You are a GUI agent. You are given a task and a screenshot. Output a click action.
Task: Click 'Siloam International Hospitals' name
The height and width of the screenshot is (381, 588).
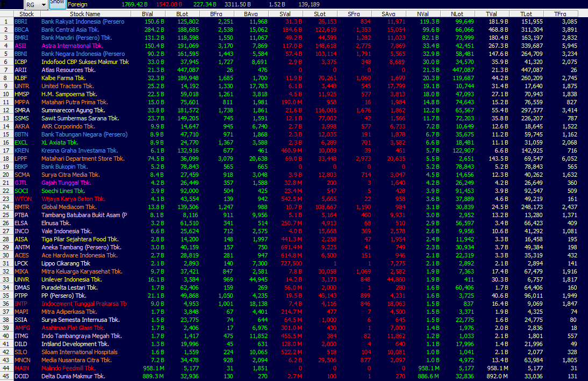[x=80, y=352]
